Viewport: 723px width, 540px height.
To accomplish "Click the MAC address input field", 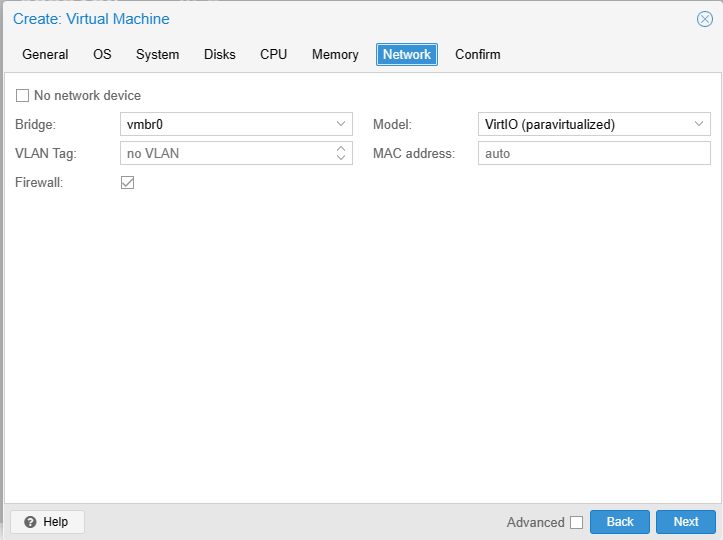I will coord(594,153).
